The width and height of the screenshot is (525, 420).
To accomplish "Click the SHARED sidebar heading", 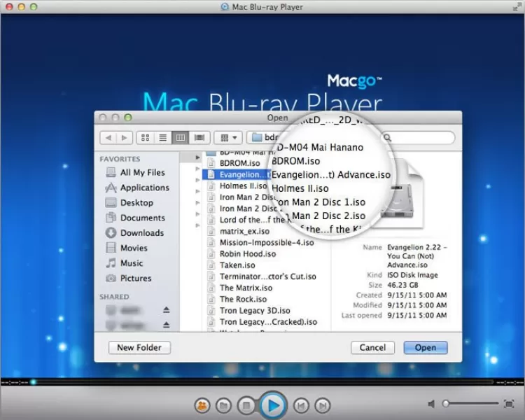I will click(114, 297).
